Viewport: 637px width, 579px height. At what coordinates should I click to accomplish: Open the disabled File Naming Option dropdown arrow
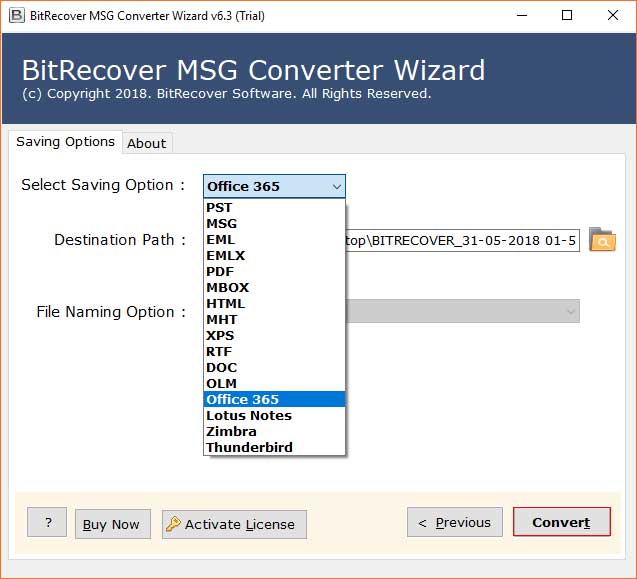571,312
